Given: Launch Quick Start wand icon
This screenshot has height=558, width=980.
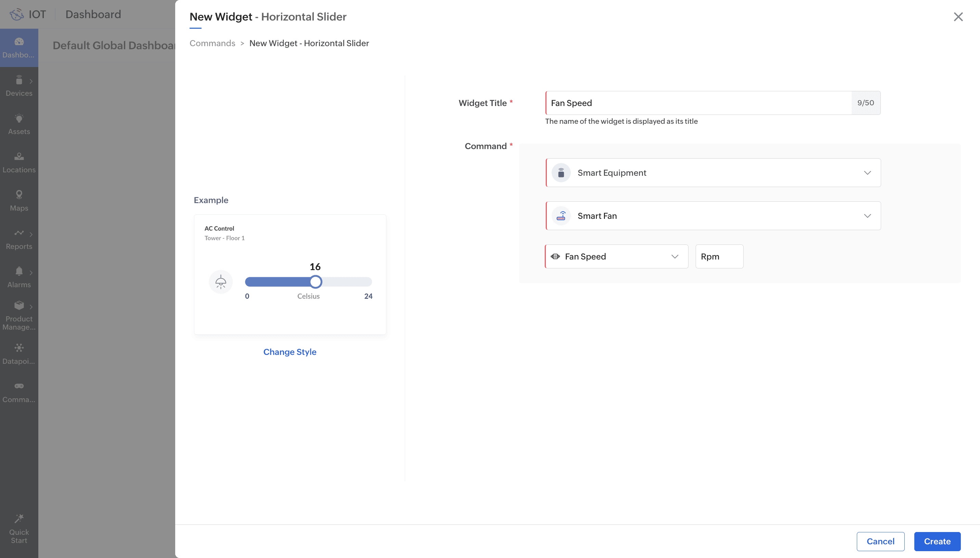Looking at the screenshot, I should coord(19,519).
